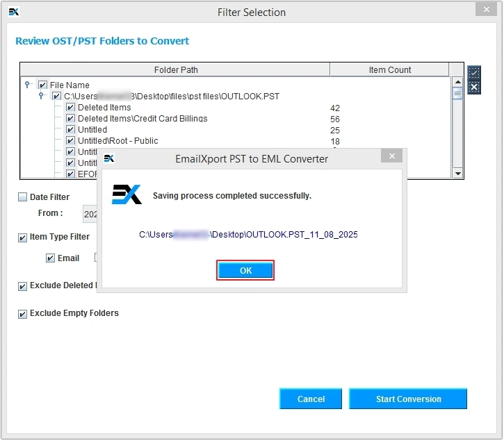Uncheck the Email item type checkbox
The image size is (504, 441).
[50, 258]
